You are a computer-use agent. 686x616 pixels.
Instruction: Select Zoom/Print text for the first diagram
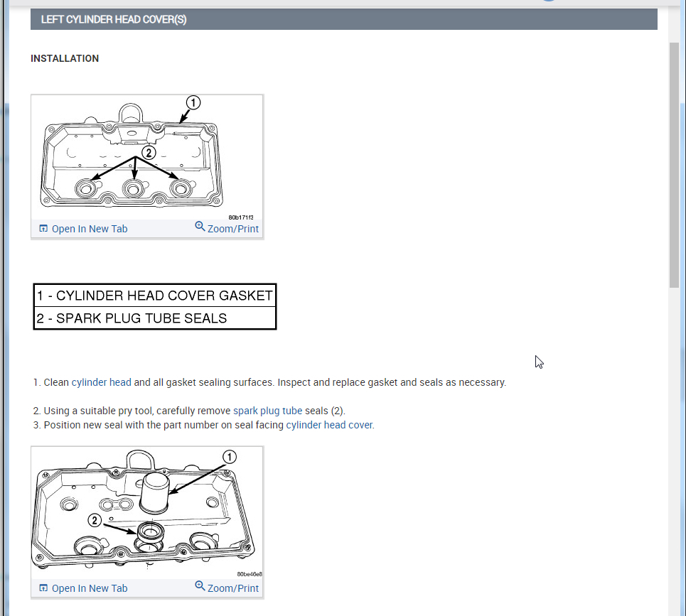point(232,229)
